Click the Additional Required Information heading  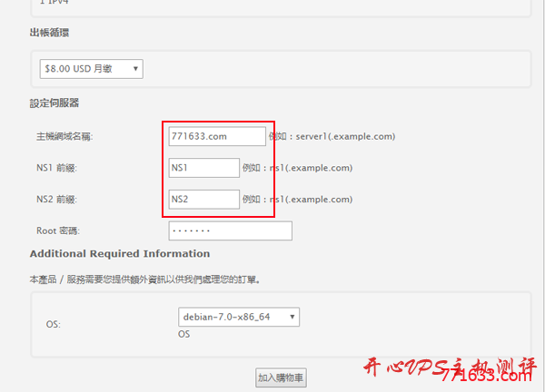click(120, 253)
